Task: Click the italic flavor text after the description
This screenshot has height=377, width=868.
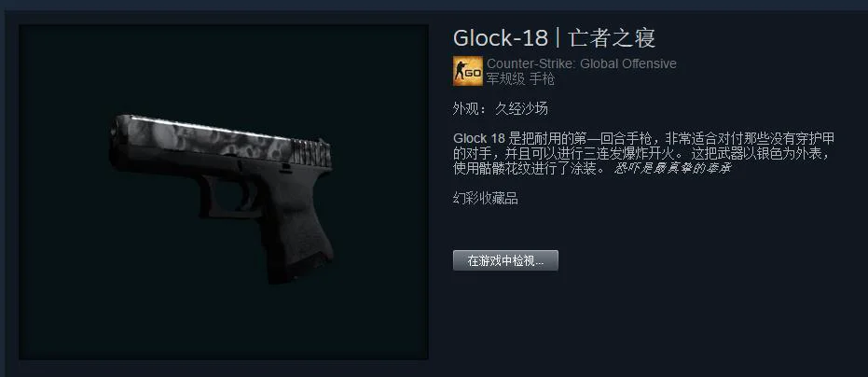Action: [672, 169]
